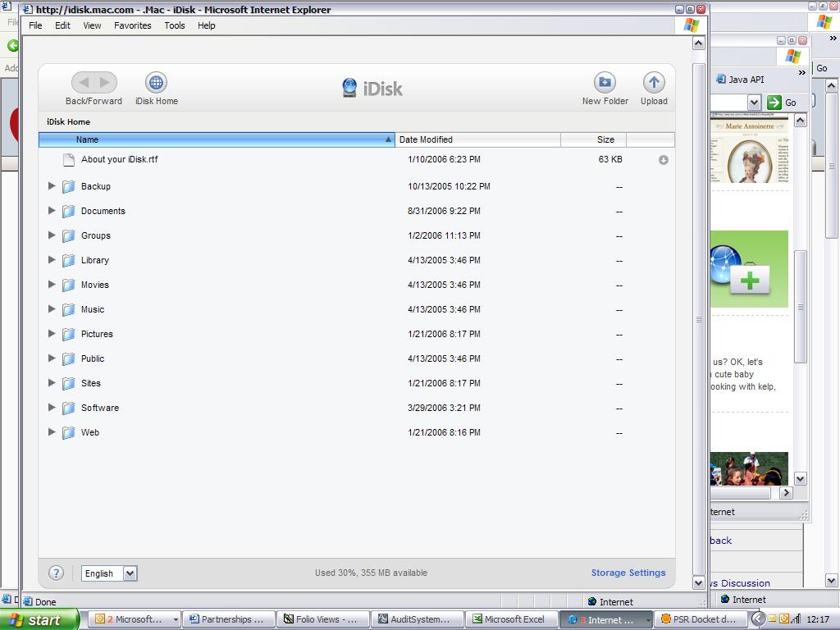Click the New Folder icon
This screenshot has height=630, width=840.
(x=605, y=83)
